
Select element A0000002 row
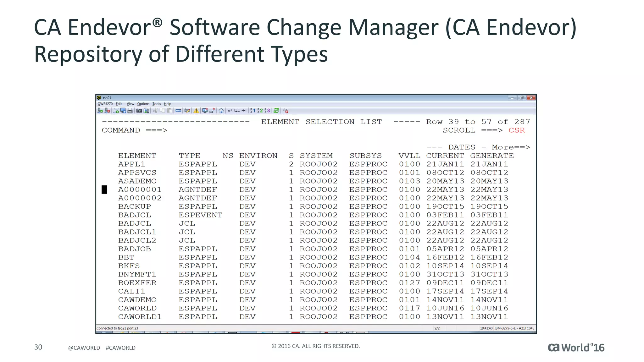(313, 198)
